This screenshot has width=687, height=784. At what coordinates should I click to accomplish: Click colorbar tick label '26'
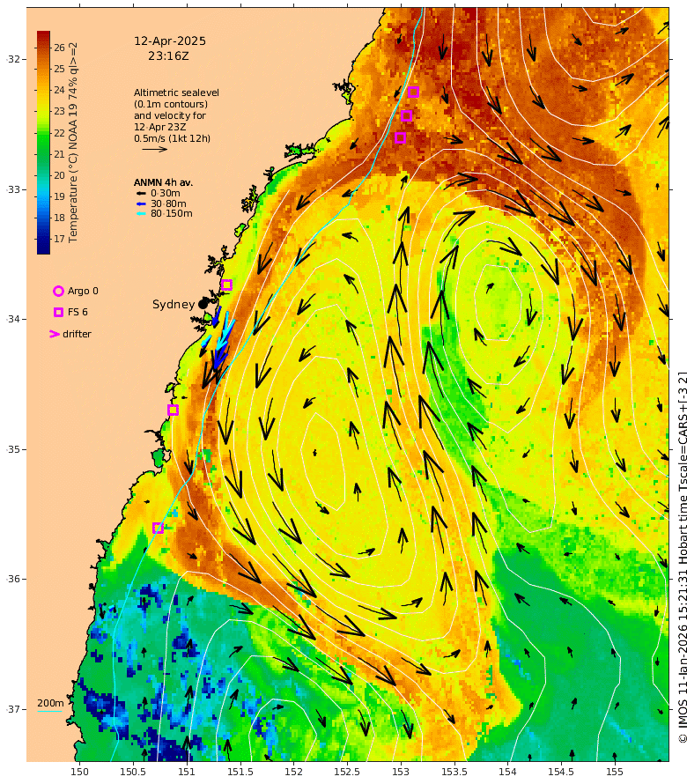(x=60, y=48)
